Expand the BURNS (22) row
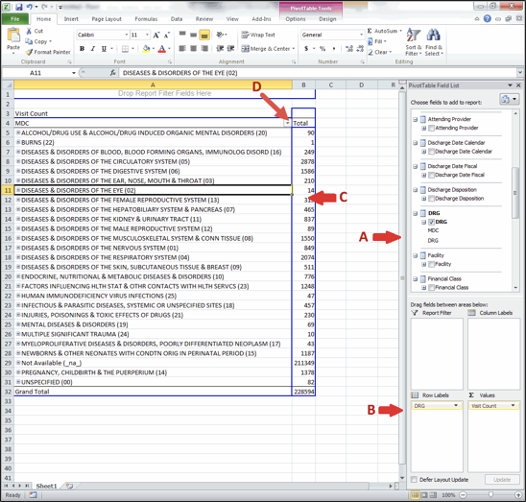The image size is (526, 502). coord(18,142)
